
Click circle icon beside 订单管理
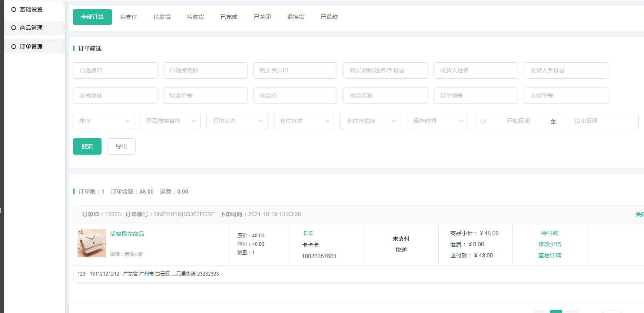click(x=14, y=47)
